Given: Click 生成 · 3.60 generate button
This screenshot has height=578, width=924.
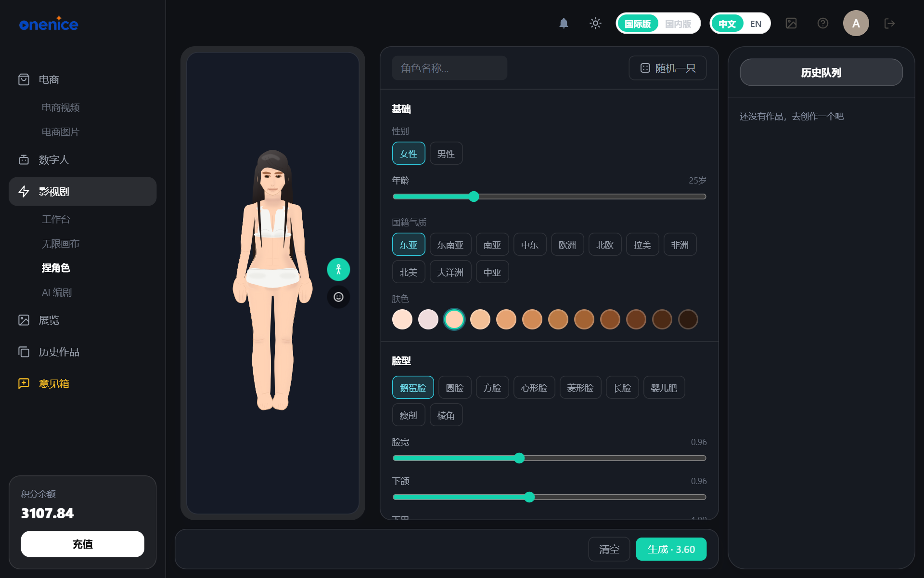Looking at the screenshot, I should [x=671, y=549].
